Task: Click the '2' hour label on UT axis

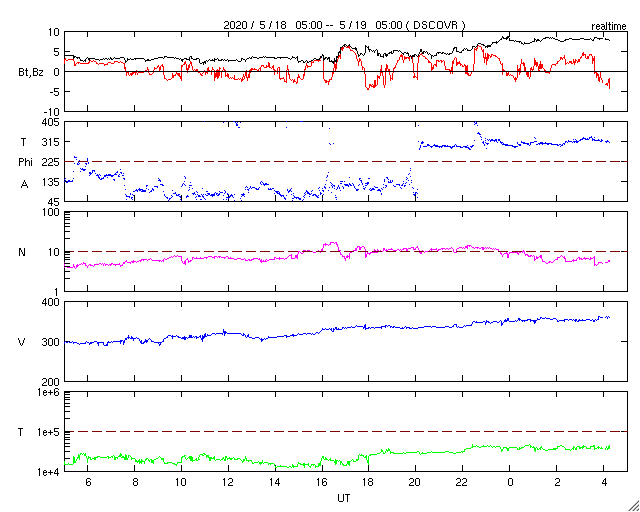Action: pyautogui.click(x=557, y=483)
